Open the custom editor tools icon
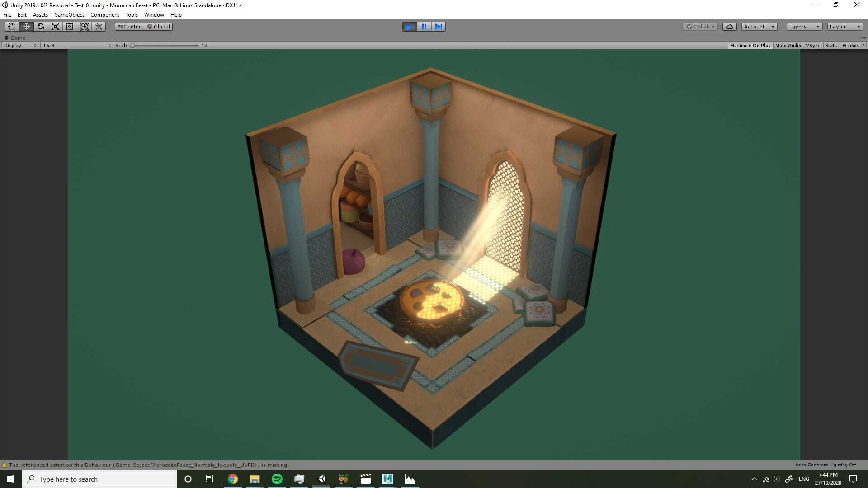This screenshot has height=488, width=868. coord(99,26)
